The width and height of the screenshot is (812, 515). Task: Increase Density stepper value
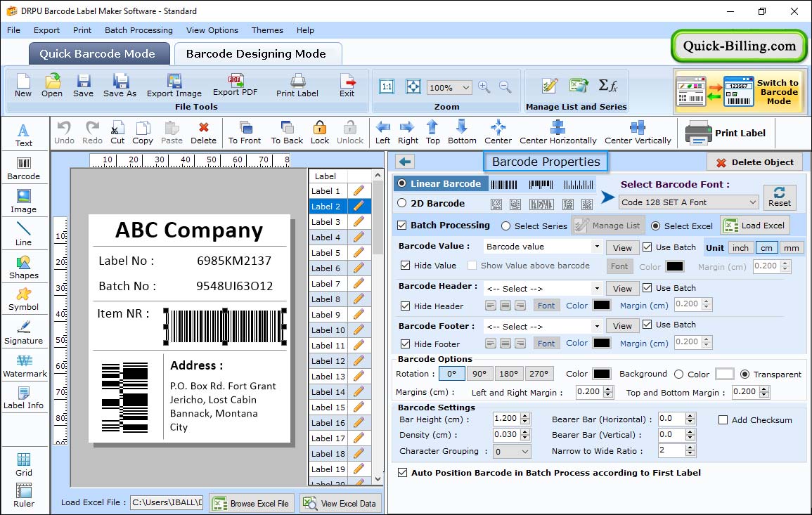525,431
